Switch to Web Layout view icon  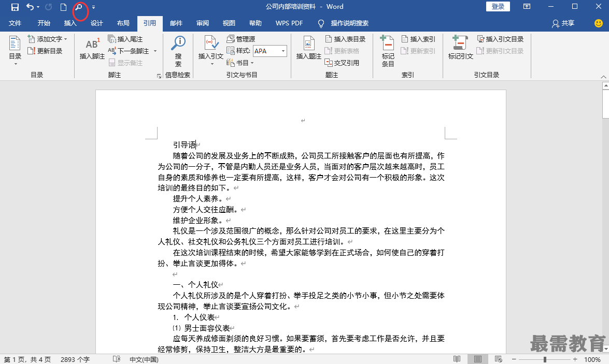click(498, 359)
